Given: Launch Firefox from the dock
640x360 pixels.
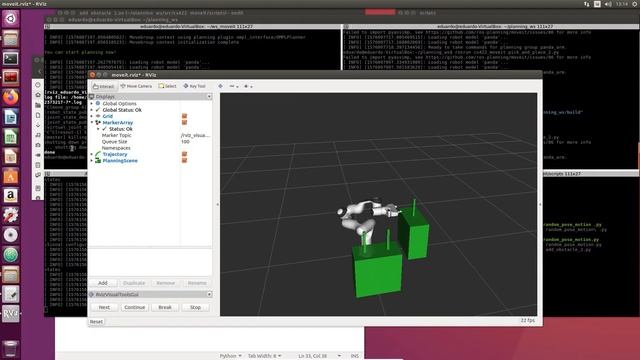Looking at the screenshot, I should (x=11, y=97).
